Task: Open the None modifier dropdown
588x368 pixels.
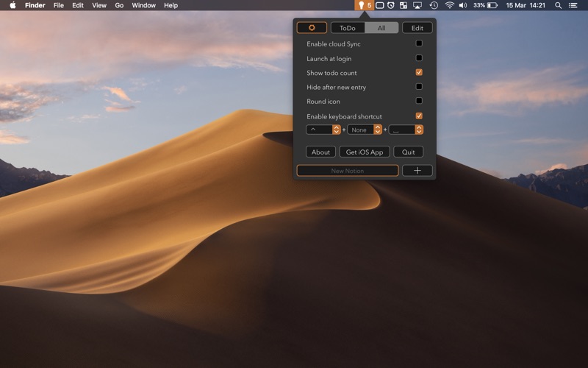Action: 365,130
